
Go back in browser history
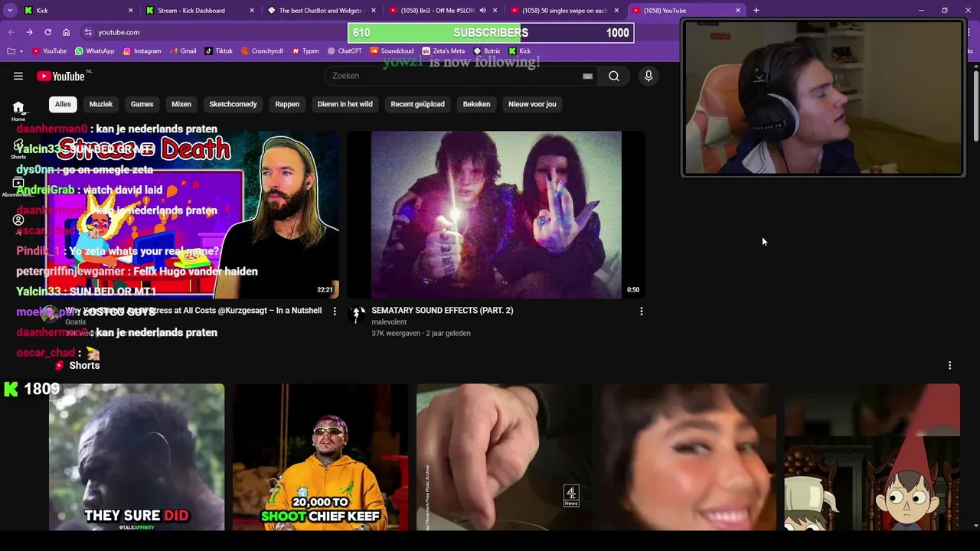(x=11, y=32)
